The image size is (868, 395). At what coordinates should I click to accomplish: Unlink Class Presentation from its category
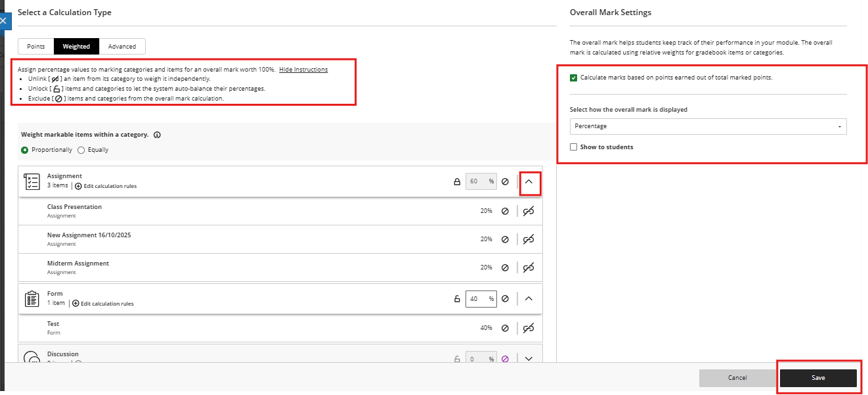[529, 211]
